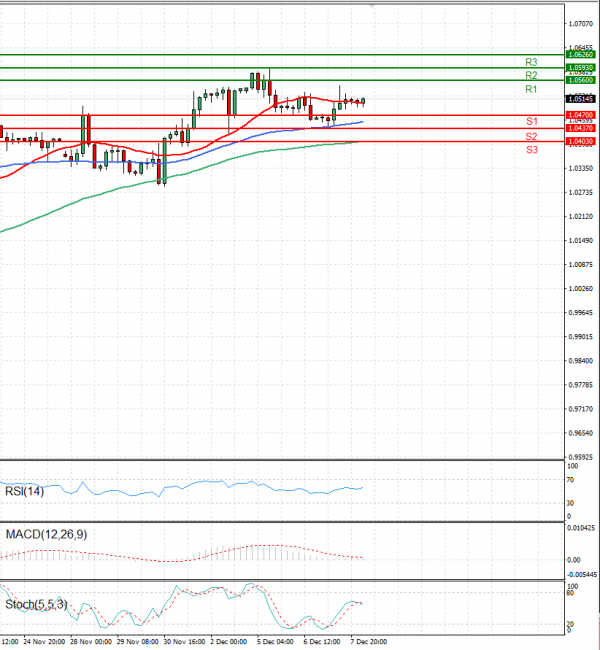600x650 pixels.
Task: Click the 24 Nov 20:00 time label
Action: point(44,642)
